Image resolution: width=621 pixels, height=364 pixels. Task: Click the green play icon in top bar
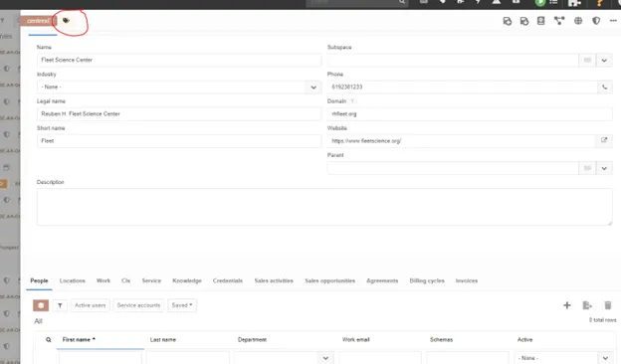(x=539, y=3)
